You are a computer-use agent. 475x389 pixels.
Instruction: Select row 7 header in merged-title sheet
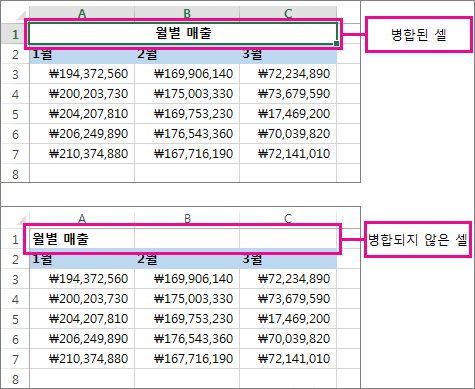click(15, 154)
